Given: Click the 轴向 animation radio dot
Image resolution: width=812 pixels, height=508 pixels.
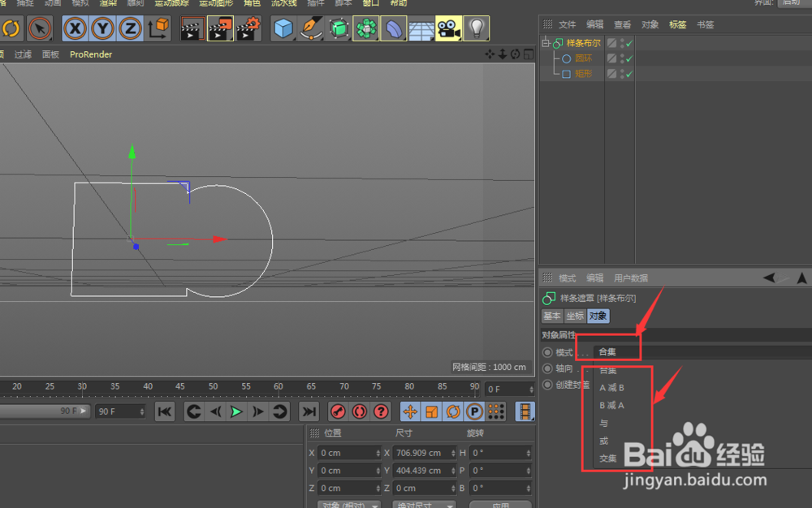Looking at the screenshot, I should pos(547,368).
